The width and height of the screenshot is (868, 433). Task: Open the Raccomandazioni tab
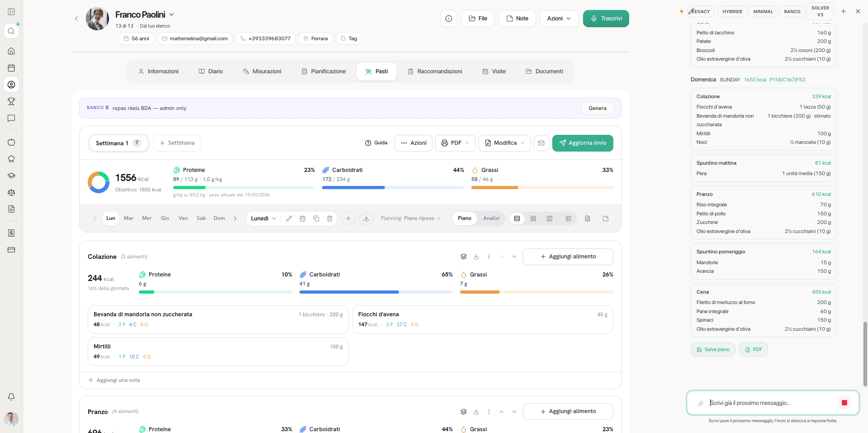coord(435,71)
